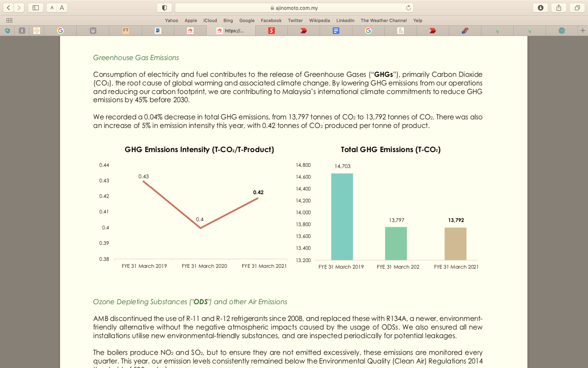Click the 'GHG Emissions Intensity' chart title
This screenshot has width=588, height=368.
199,150
